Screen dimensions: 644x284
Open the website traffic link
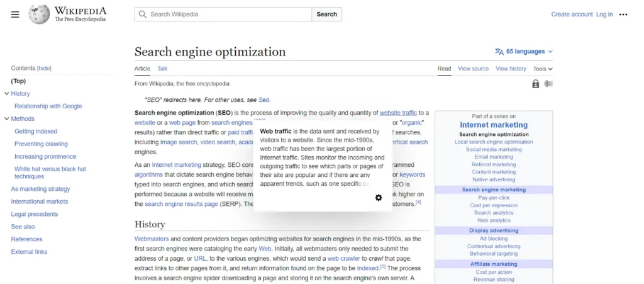tap(398, 113)
